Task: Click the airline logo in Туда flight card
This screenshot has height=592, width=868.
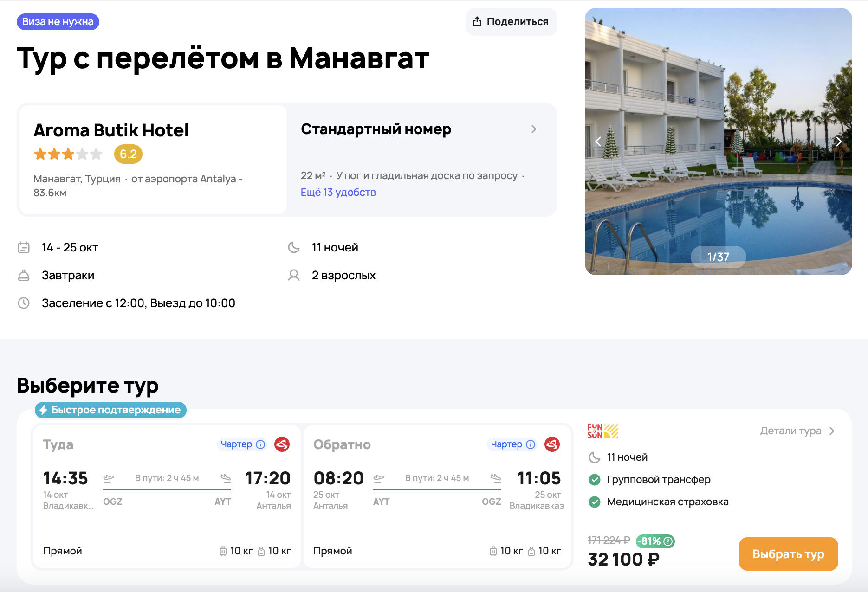Action: [282, 444]
